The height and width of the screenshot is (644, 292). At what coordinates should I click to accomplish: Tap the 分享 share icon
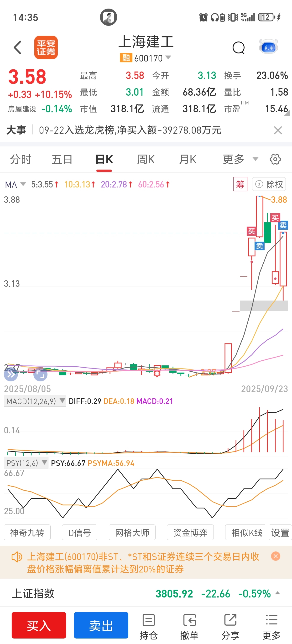(230, 627)
